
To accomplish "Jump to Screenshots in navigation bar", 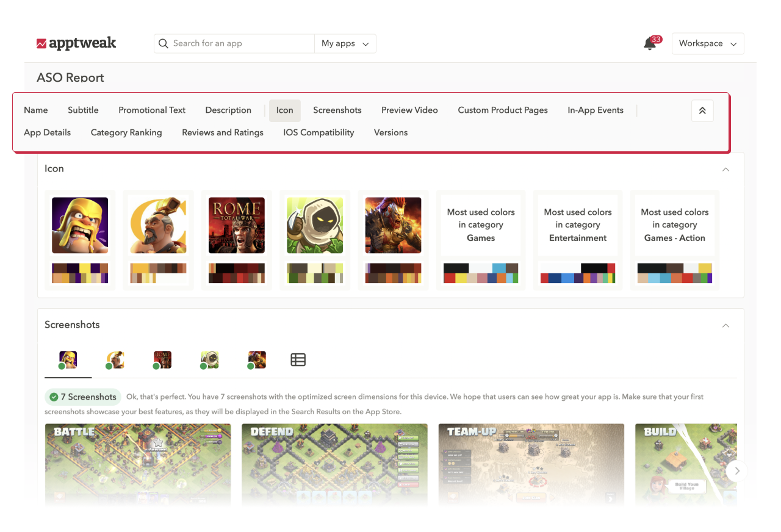I will [337, 110].
